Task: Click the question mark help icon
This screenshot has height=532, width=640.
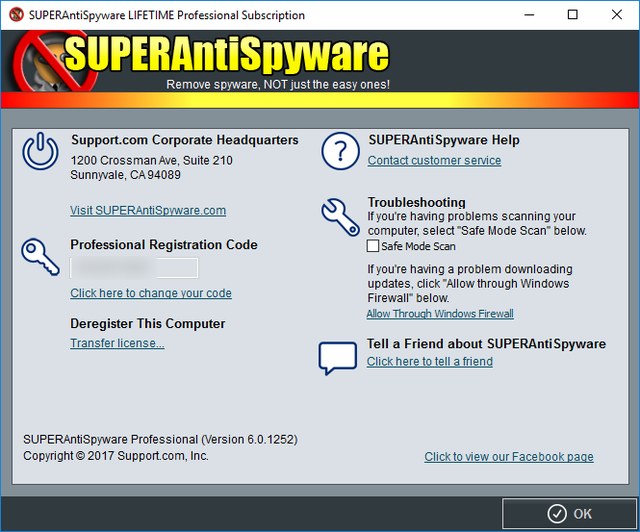Action: 339,153
